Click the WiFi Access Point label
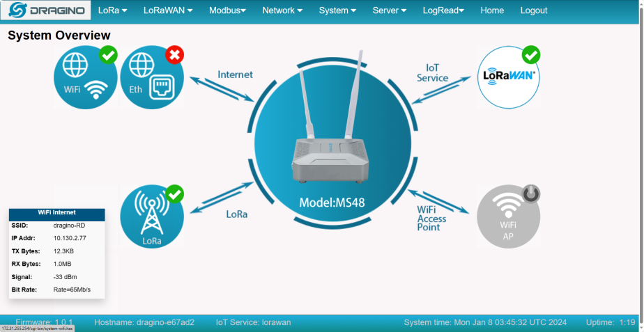The height and width of the screenshot is (332, 644). [431, 219]
